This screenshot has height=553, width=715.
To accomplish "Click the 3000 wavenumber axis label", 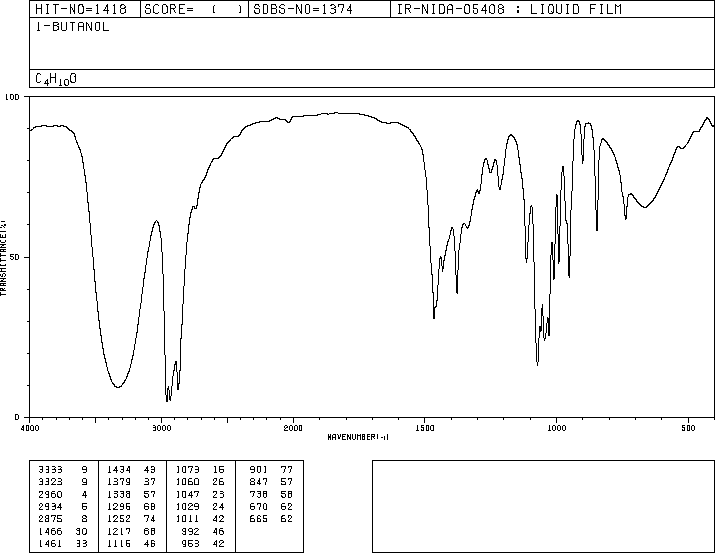I will pyautogui.click(x=161, y=428).
